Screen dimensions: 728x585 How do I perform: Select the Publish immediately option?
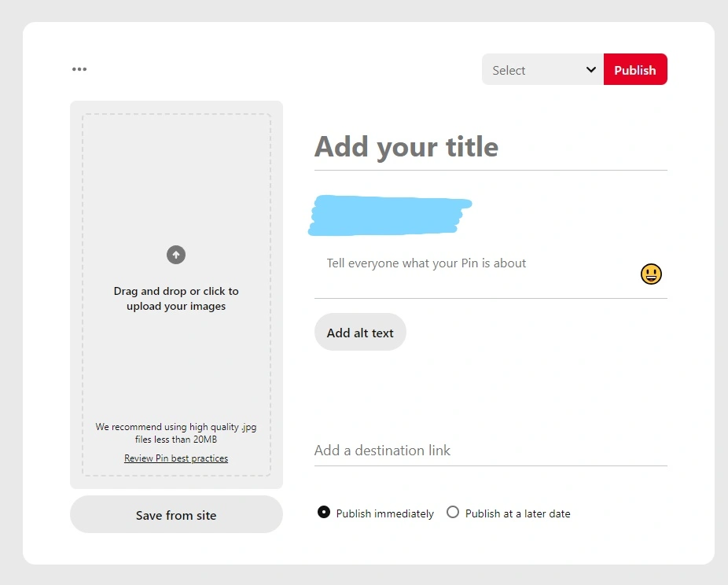[323, 512]
